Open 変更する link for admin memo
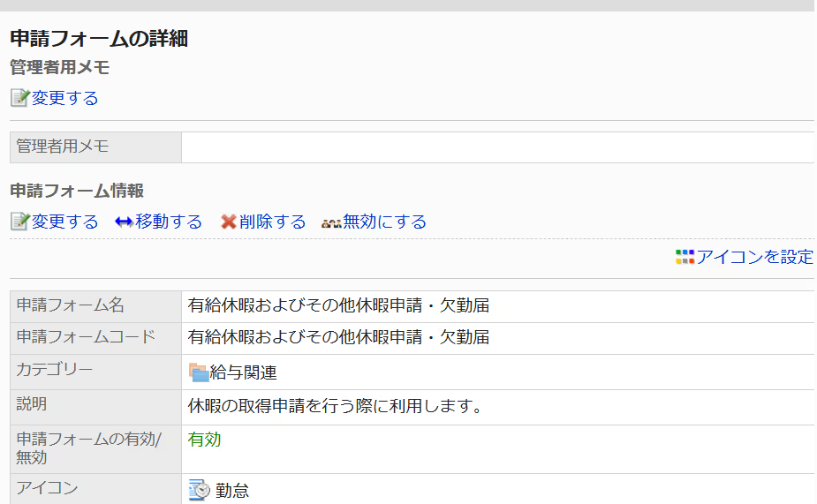This screenshot has width=817, height=504. pos(64,98)
